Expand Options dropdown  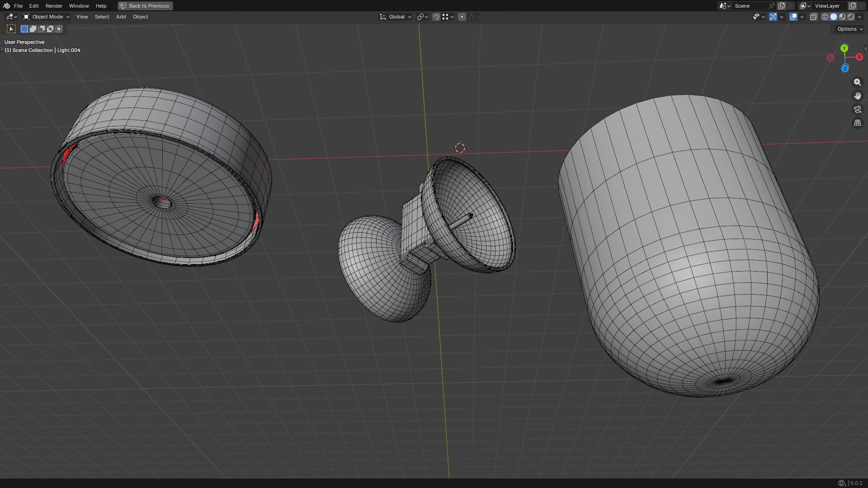[849, 29]
